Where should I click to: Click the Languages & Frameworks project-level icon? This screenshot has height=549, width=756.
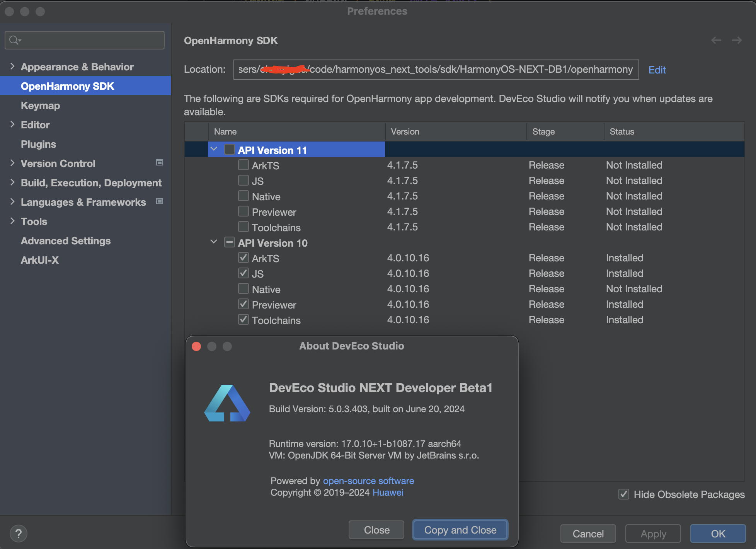pyautogui.click(x=159, y=201)
